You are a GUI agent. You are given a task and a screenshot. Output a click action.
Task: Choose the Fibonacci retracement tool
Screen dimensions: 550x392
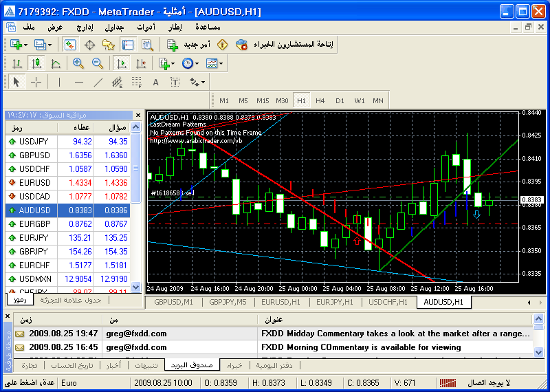click(x=136, y=82)
